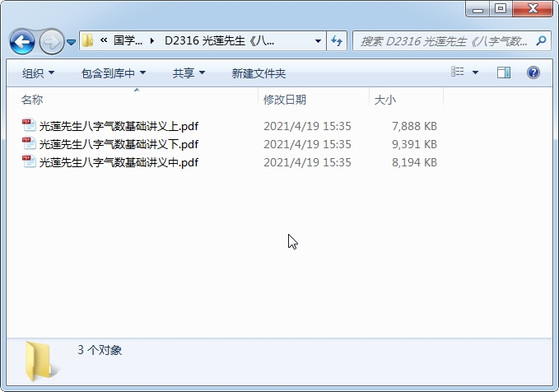Sort by the 名称 column header
The image size is (559, 392).
(32, 100)
